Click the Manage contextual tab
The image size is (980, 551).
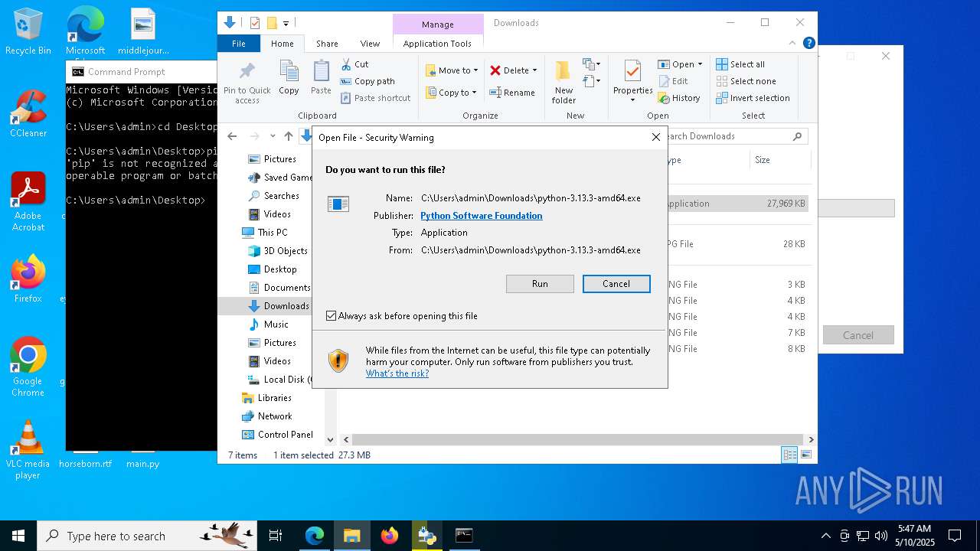pos(438,24)
